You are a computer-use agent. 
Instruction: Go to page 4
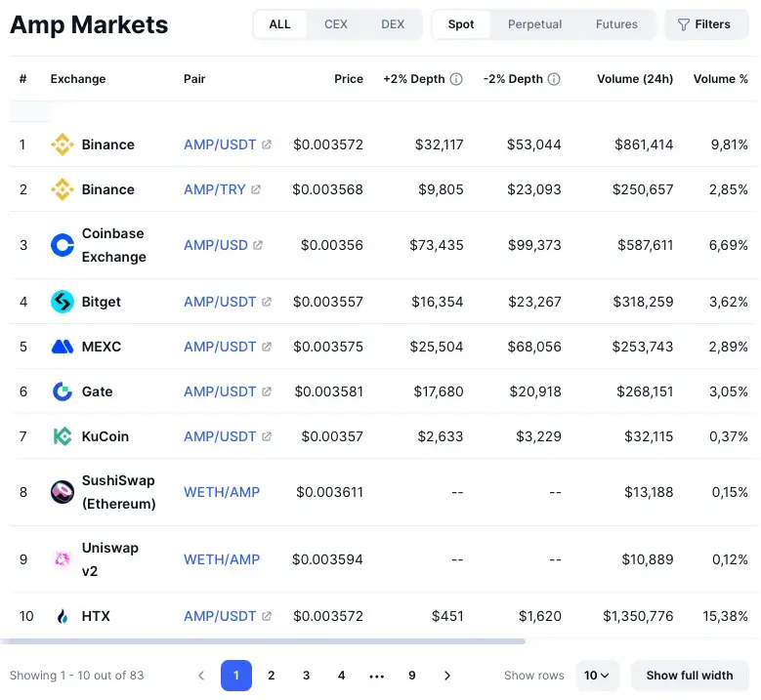(x=342, y=676)
